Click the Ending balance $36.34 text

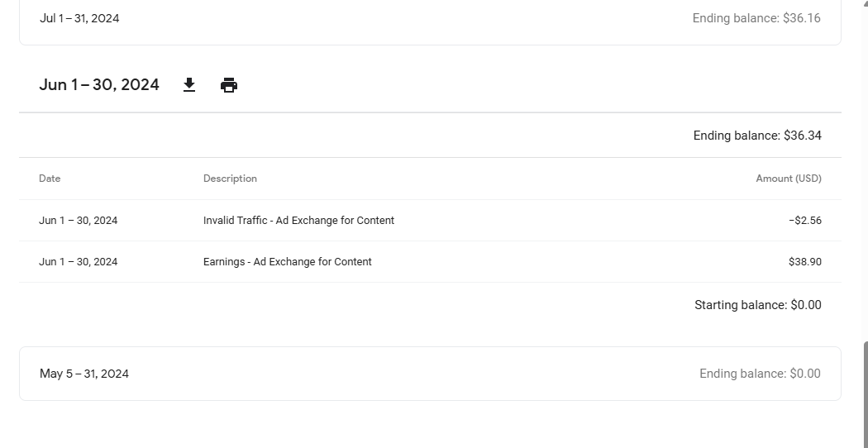pyautogui.click(x=757, y=136)
